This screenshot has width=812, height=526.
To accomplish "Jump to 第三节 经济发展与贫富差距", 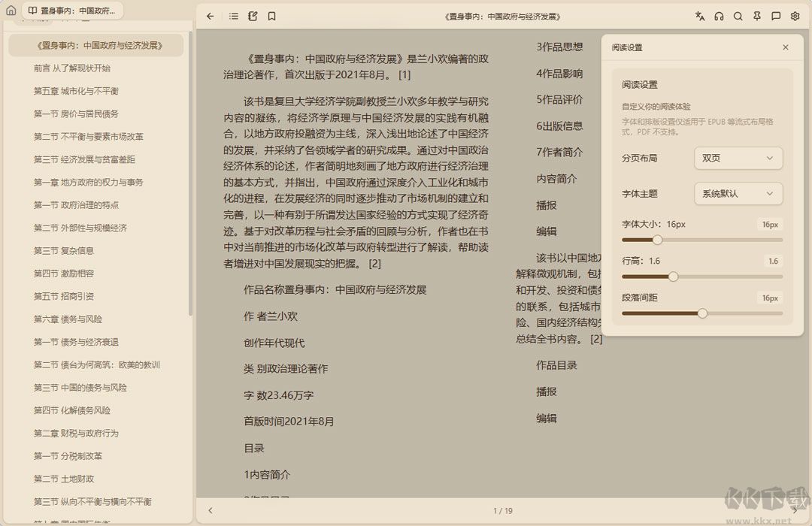I will pos(84,159).
